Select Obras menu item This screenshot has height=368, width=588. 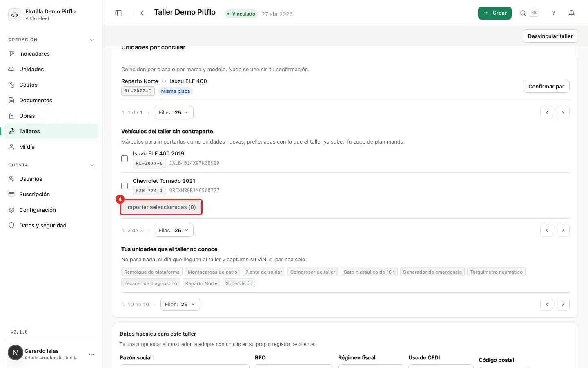pos(51,116)
